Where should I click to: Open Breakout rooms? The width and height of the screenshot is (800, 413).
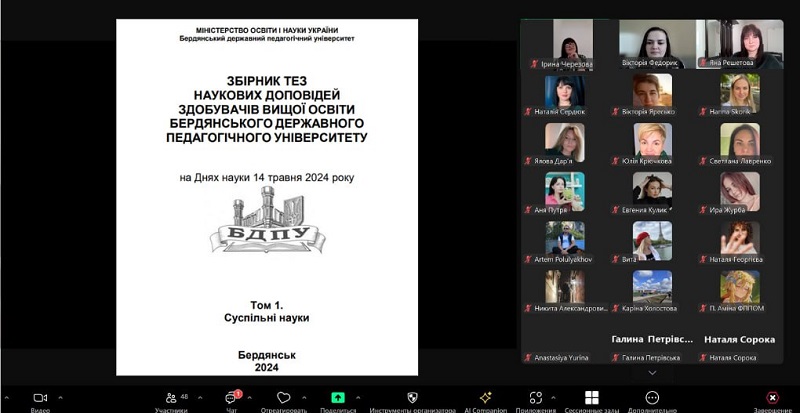point(591,397)
